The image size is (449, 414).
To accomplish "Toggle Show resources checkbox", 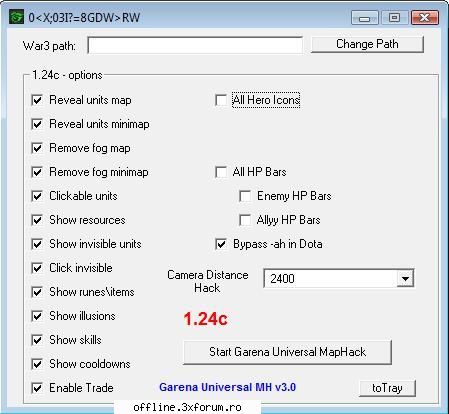I will pyautogui.click(x=37, y=220).
